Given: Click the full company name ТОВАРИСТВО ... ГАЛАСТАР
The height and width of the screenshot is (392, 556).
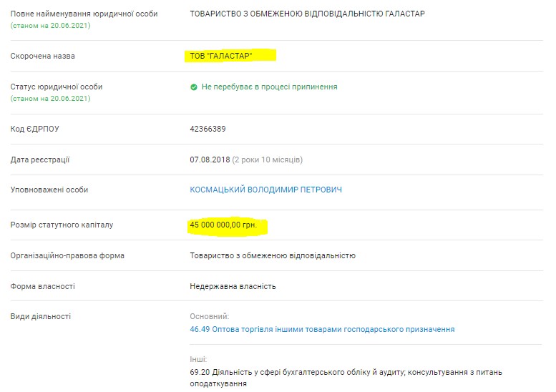Looking at the screenshot, I should (307, 14).
